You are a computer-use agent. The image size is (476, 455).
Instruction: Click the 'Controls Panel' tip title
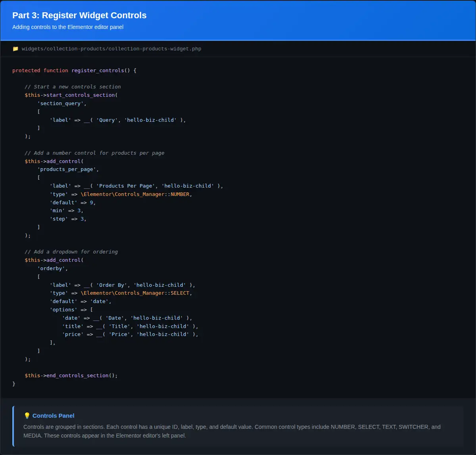point(54,416)
